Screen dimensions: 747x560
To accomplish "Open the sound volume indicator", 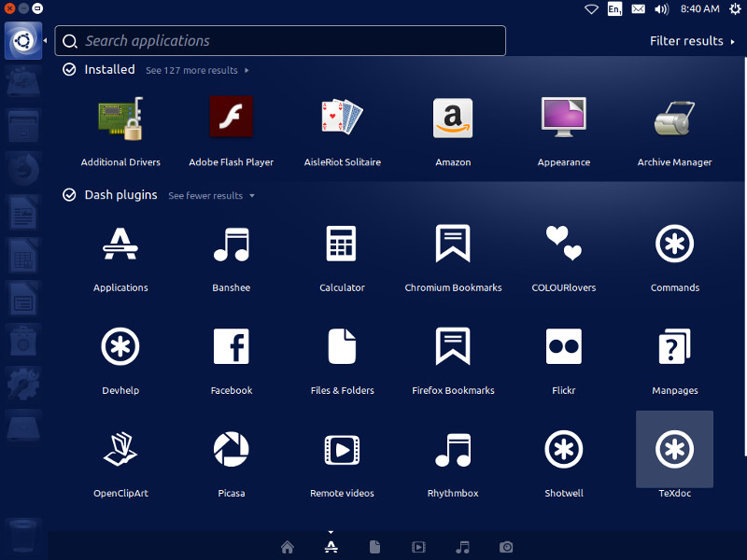I will coord(661,9).
